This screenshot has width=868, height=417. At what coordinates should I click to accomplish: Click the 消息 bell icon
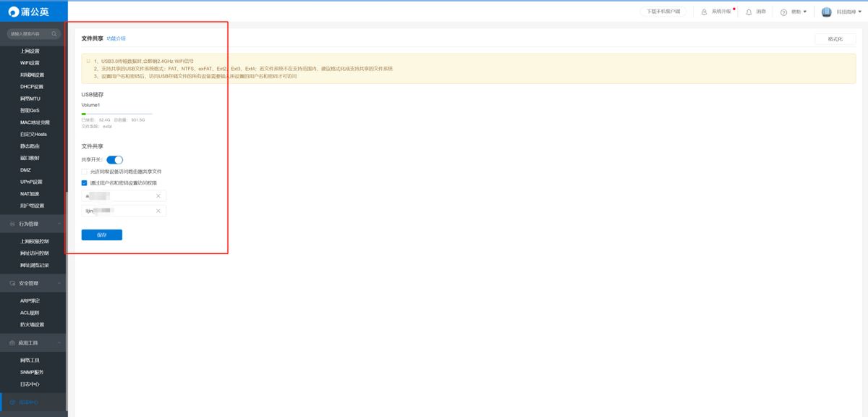[x=749, y=12]
